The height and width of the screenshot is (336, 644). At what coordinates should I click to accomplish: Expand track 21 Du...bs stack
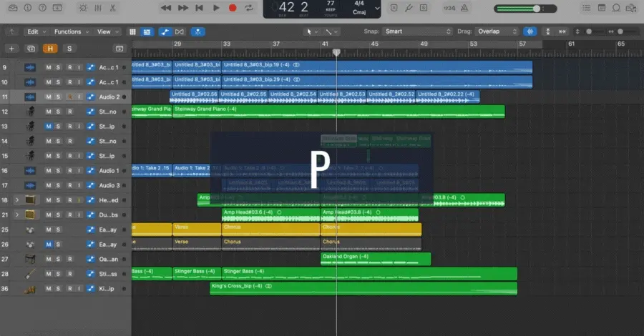coord(17,215)
